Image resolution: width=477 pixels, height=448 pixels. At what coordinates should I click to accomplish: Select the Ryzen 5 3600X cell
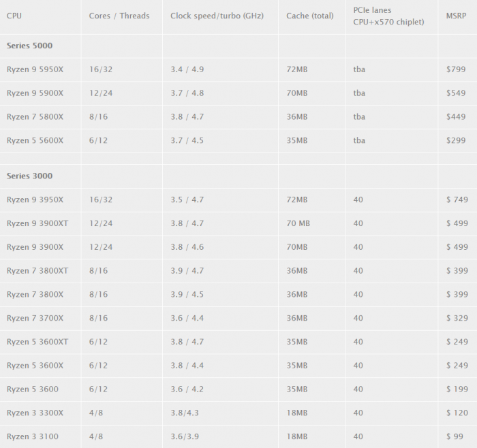click(x=35, y=366)
